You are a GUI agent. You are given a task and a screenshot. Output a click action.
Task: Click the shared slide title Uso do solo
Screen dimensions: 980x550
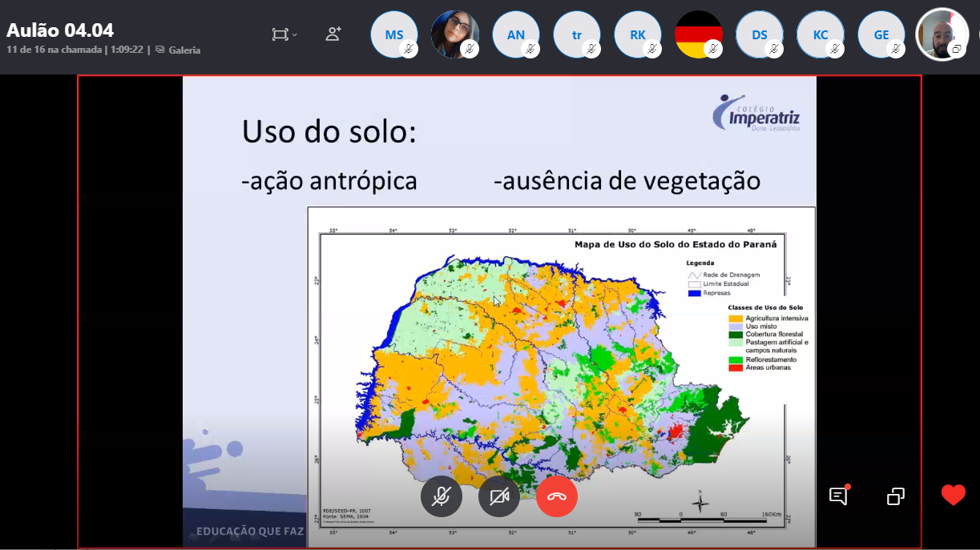pyautogui.click(x=329, y=131)
